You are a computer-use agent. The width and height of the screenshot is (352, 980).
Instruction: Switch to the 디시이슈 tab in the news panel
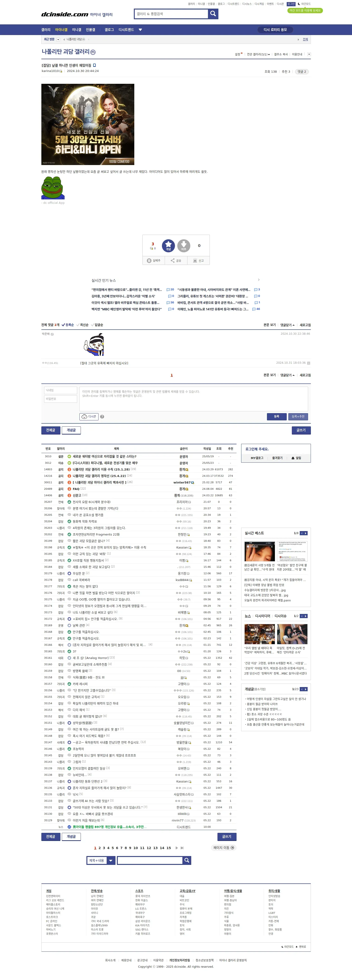point(280,616)
